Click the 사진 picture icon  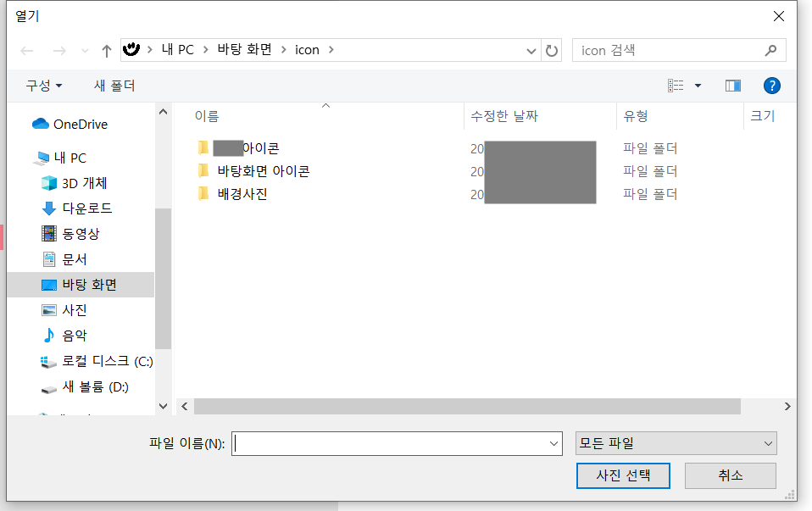48,310
